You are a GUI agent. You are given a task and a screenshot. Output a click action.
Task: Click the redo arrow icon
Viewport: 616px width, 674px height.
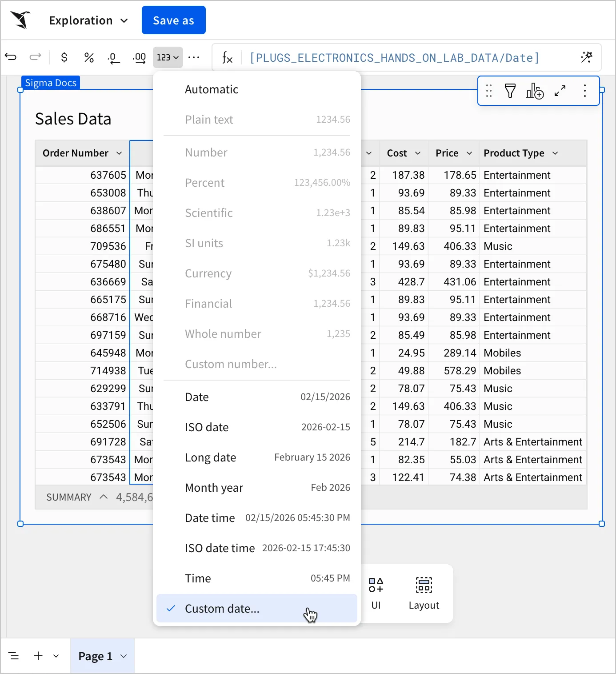click(35, 57)
